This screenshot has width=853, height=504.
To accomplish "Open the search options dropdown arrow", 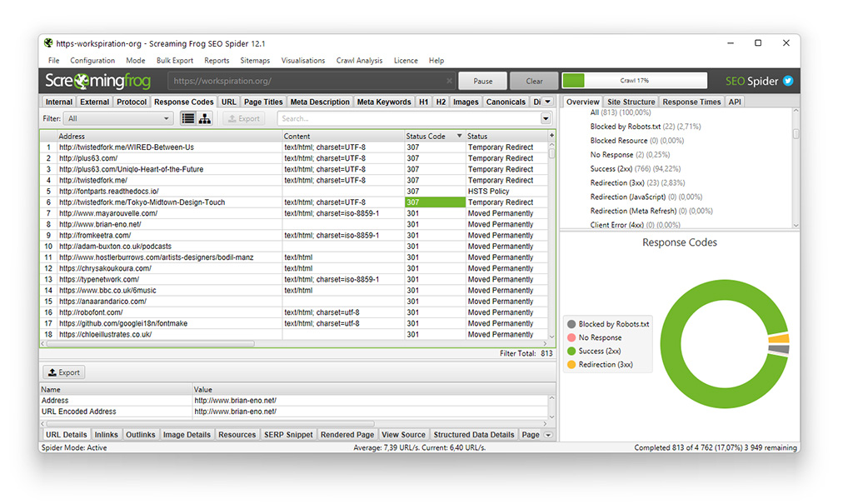I will (x=546, y=118).
